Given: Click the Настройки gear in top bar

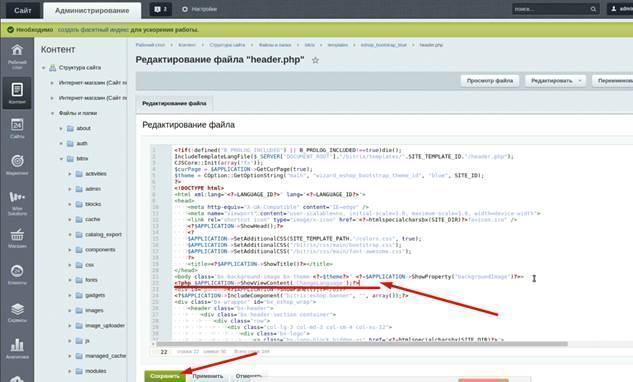Looking at the screenshot, I should coord(184,9).
